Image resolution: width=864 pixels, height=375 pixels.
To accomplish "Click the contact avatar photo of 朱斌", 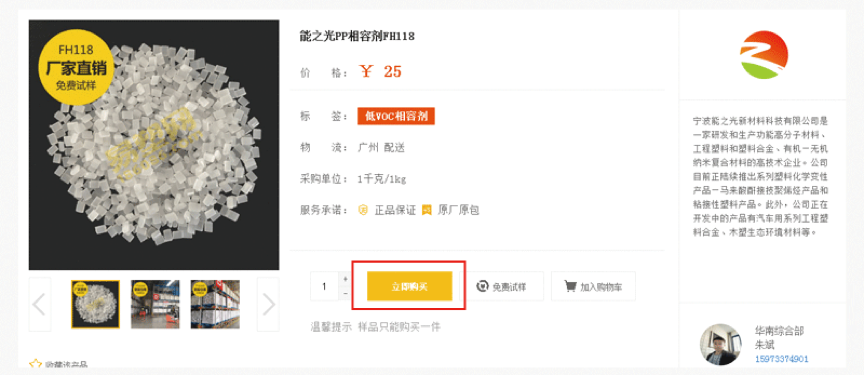I will click(720, 344).
